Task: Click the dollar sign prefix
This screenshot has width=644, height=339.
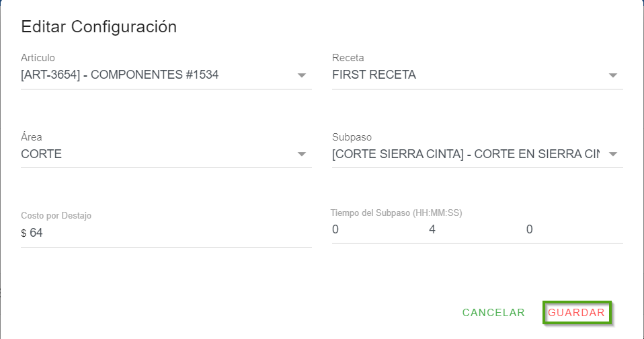Action: click(x=24, y=233)
